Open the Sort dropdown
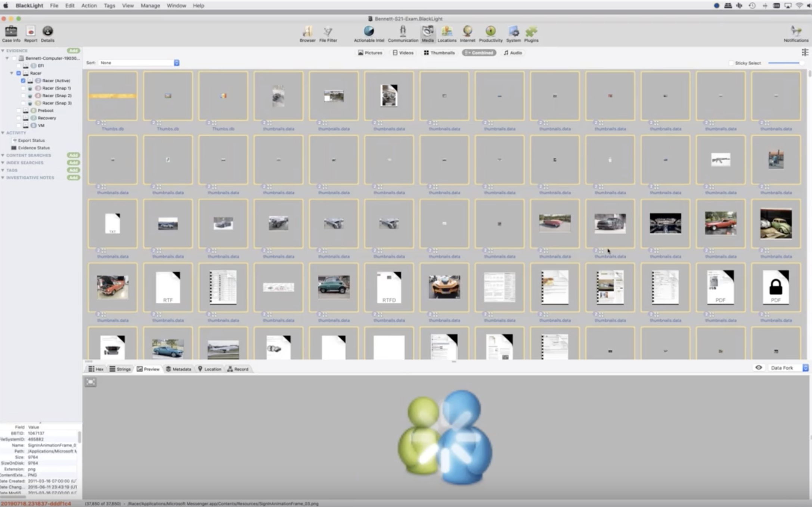 point(139,63)
